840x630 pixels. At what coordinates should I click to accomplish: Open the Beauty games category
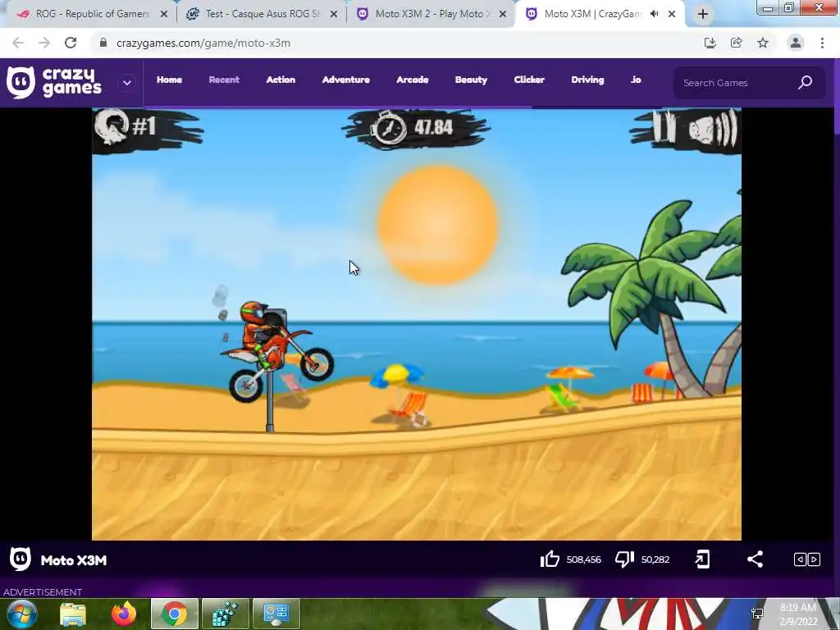pos(471,80)
